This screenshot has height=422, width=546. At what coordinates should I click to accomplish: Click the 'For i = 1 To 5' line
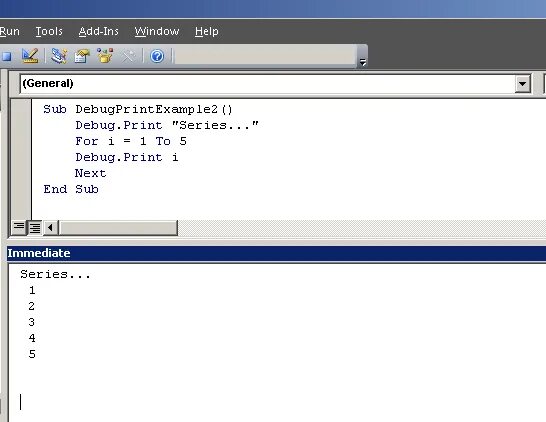click(x=131, y=141)
